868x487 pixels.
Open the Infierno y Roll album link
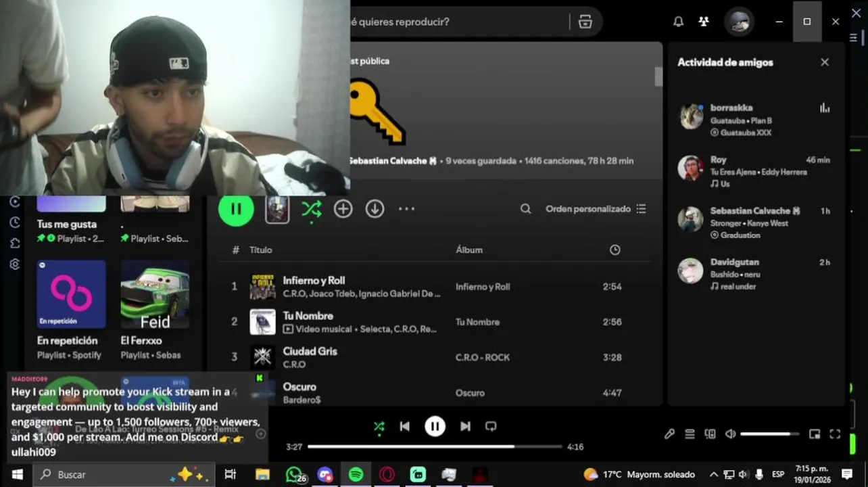(x=483, y=287)
